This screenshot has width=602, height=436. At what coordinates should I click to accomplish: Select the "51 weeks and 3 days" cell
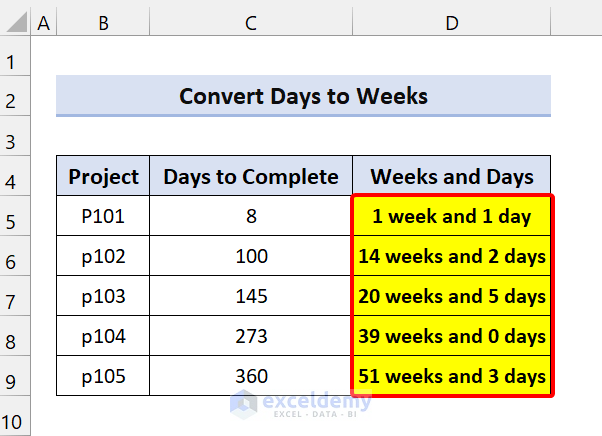click(452, 376)
